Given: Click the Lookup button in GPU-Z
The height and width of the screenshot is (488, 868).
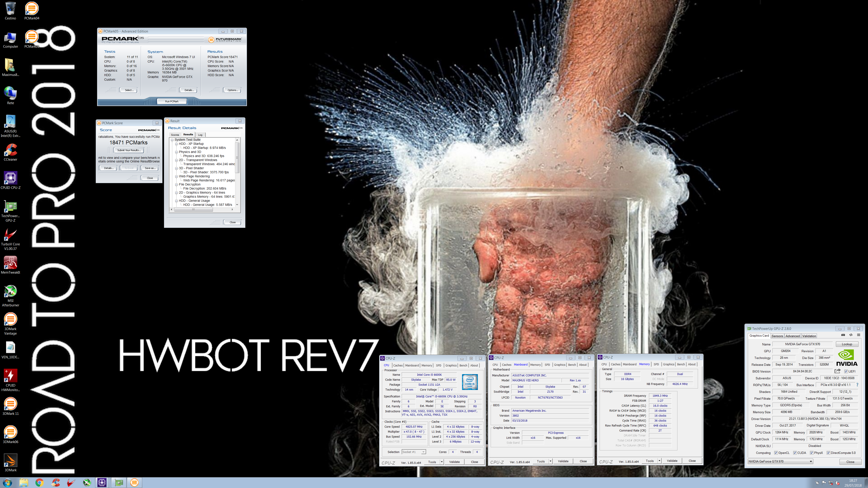Looking at the screenshot, I should pyautogui.click(x=847, y=344).
